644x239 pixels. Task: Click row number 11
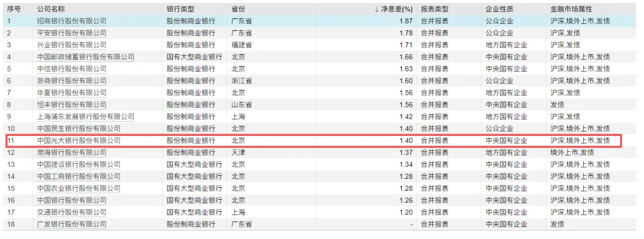(x=11, y=141)
